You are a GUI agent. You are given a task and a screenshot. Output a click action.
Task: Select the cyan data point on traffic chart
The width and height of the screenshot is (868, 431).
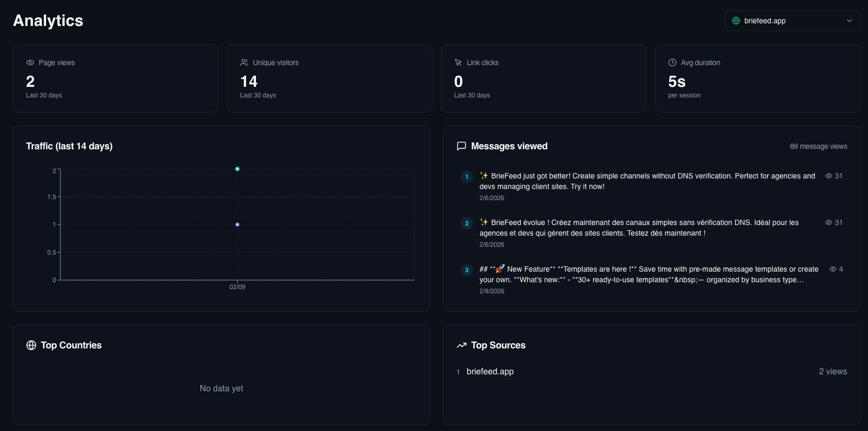coord(237,169)
